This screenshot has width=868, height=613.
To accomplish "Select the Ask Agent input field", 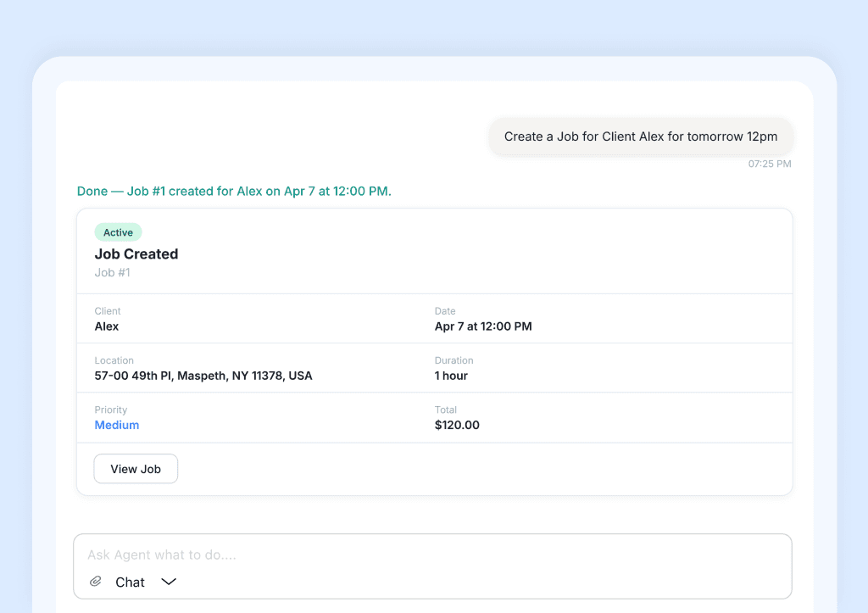I will [339, 555].
